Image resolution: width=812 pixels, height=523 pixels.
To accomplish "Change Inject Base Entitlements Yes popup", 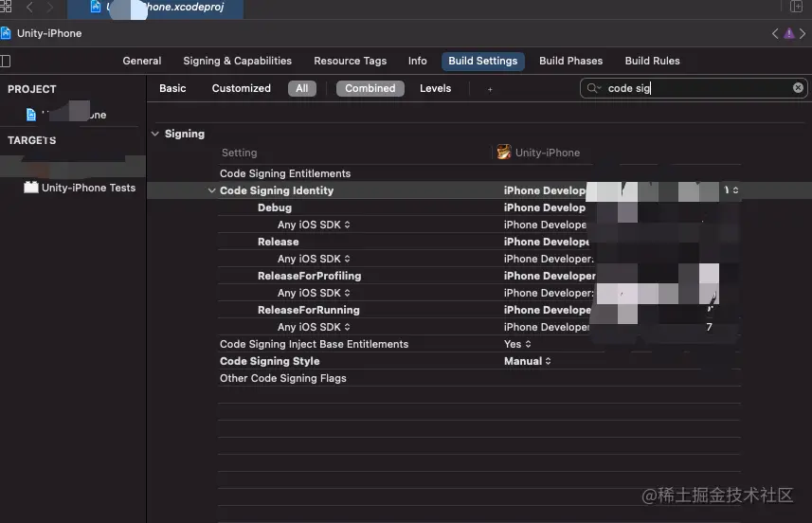I will coord(517,344).
